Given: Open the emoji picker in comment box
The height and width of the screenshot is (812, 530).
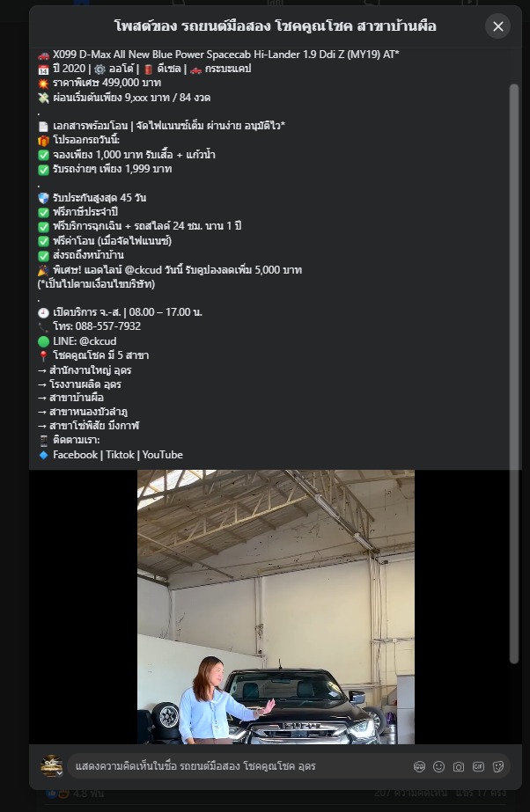Looking at the screenshot, I should click(438, 766).
